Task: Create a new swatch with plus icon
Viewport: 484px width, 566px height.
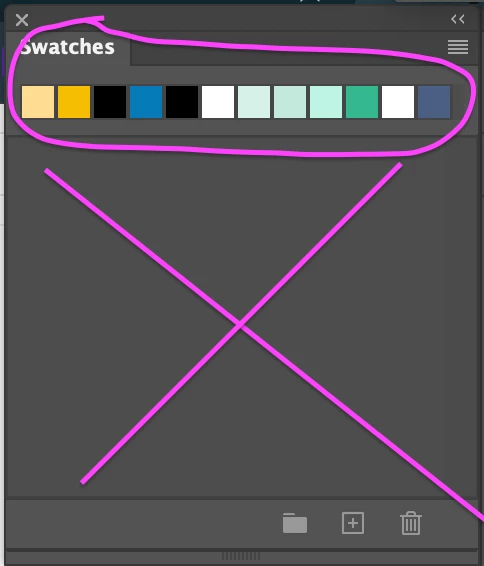Action: coord(353,523)
